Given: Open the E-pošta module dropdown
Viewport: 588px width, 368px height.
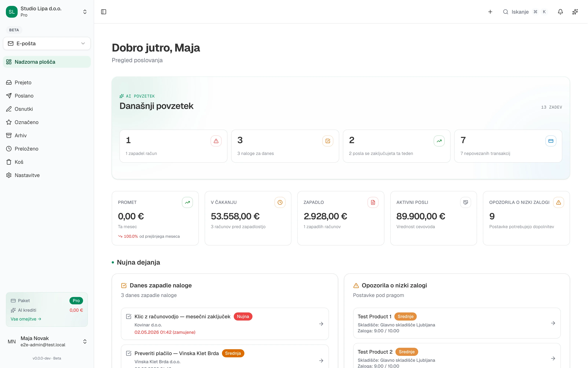Looking at the screenshot, I should [x=47, y=43].
